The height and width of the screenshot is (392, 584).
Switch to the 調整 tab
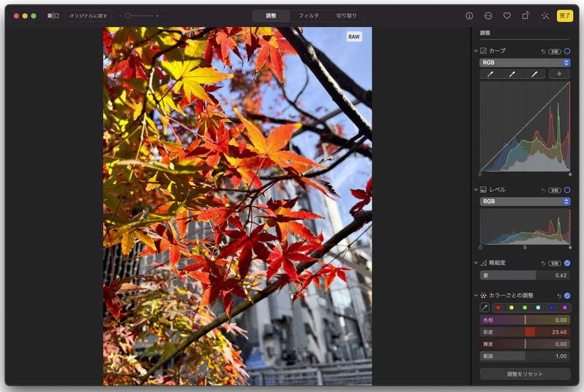[271, 15]
